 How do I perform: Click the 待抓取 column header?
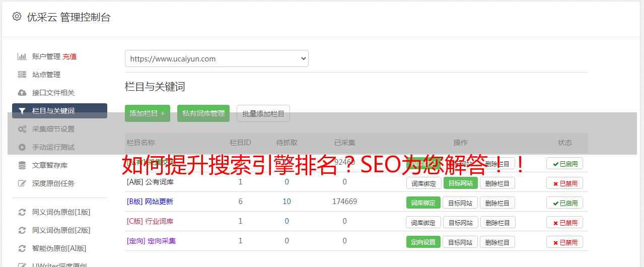[287, 143]
